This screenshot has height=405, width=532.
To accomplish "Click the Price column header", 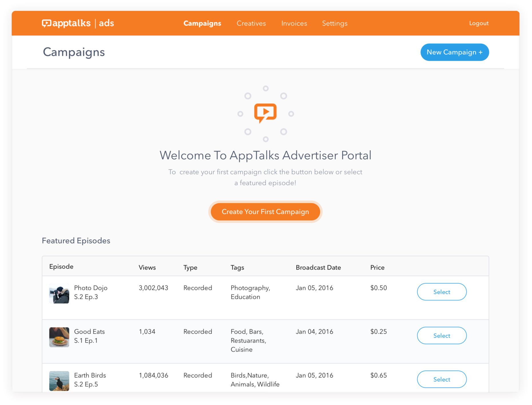I will (377, 267).
